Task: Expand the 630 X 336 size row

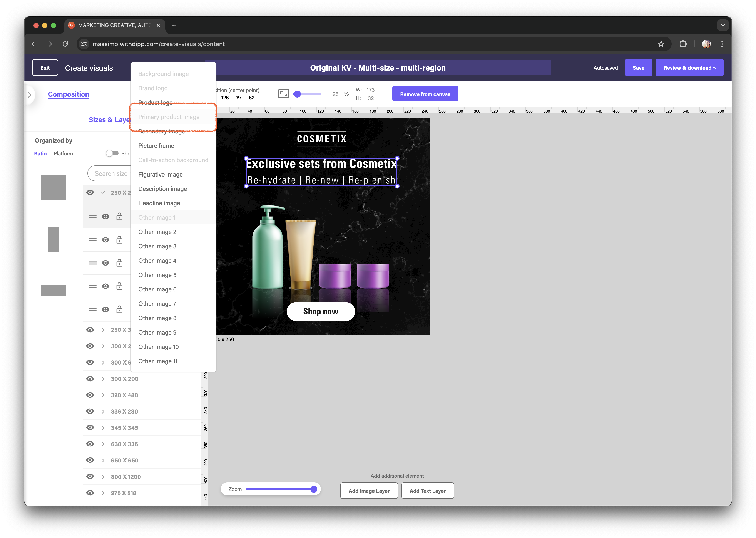Action: tap(103, 444)
